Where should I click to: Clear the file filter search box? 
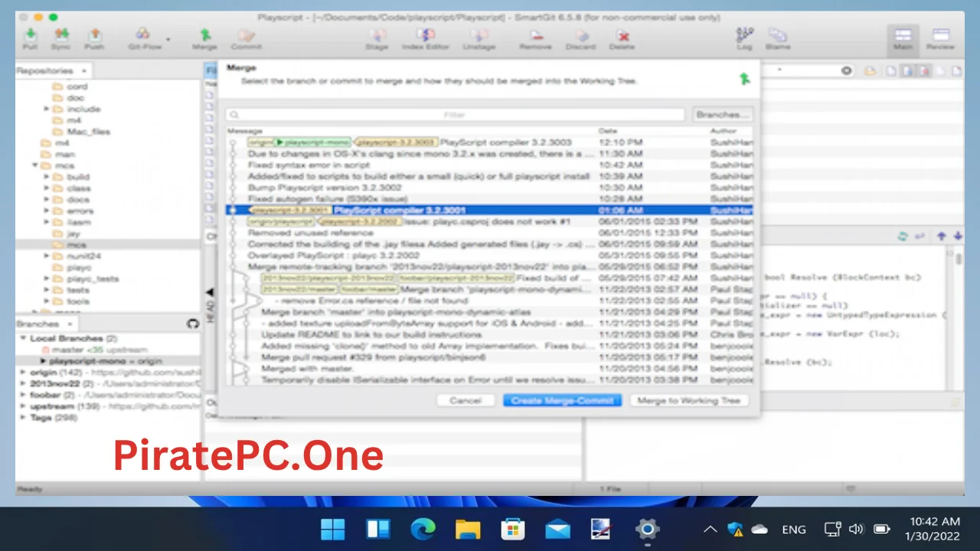tap(846, 70)
